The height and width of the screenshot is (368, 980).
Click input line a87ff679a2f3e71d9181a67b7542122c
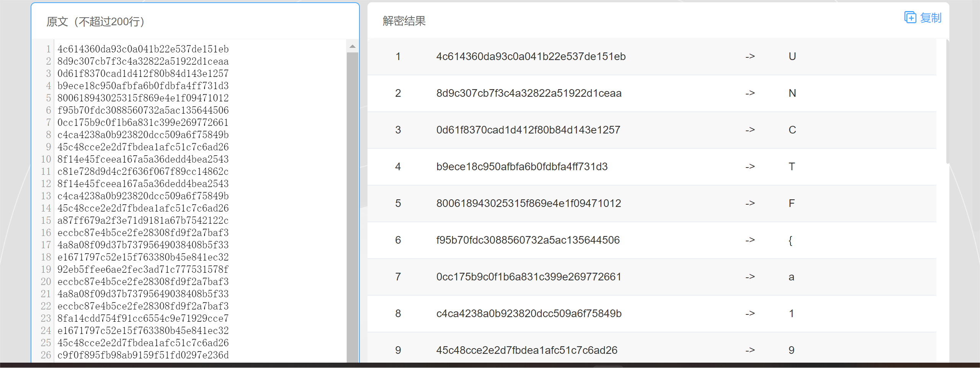click(143, 220)
